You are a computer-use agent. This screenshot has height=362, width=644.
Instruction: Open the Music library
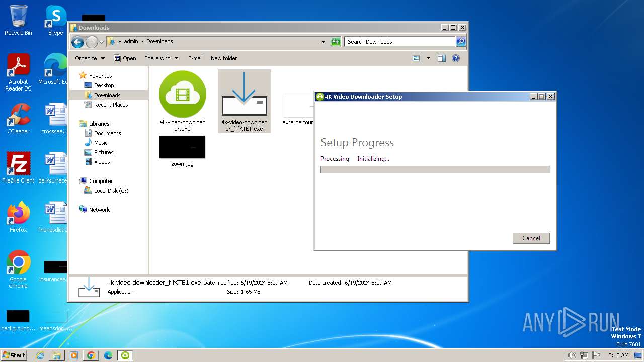[101, 143]
